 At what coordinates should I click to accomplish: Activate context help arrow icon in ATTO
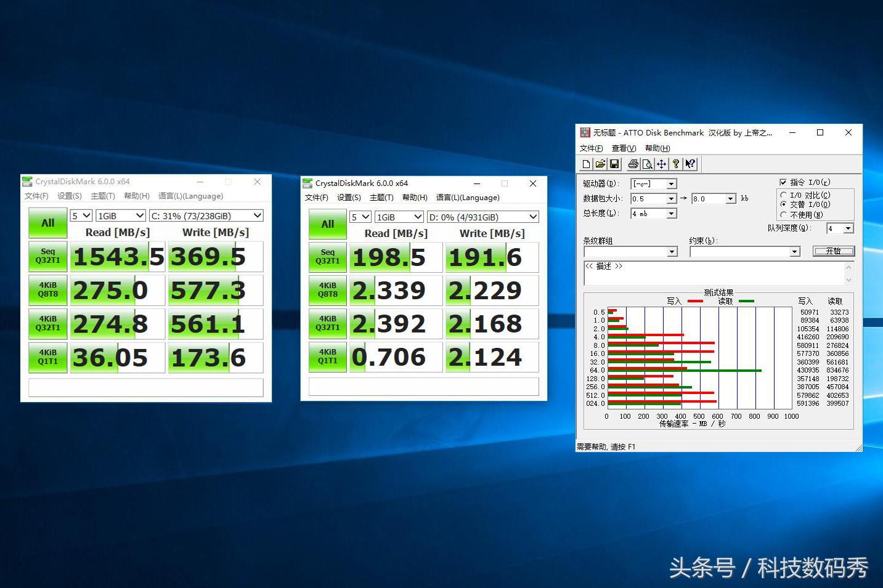(690, 163)
